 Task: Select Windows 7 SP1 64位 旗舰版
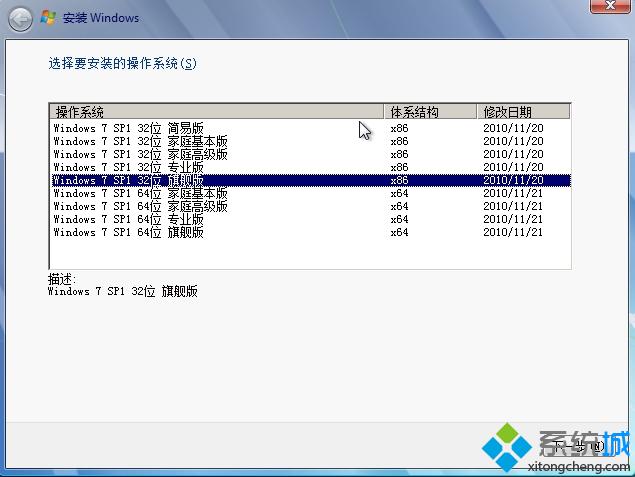[x=311, y=232]
